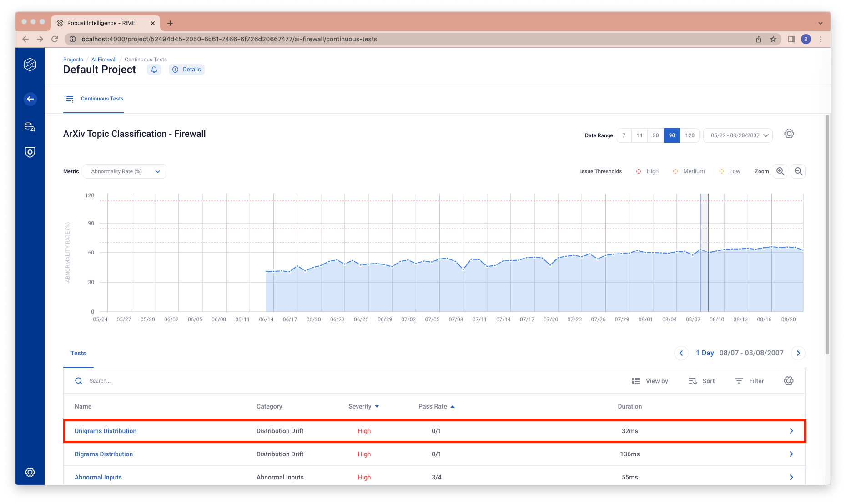Image resolution: width=846 pixels, height=504 pixels.
Task: Switch to Continuous Tests tab
Action: 94,99
